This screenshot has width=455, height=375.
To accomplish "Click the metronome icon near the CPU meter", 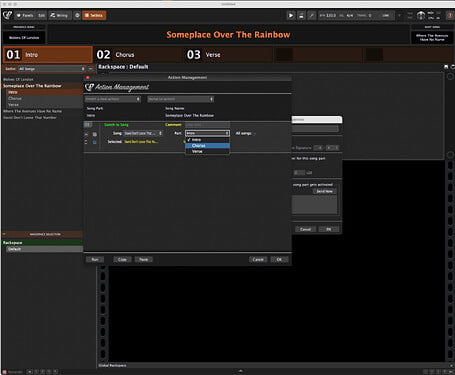I will (x=421, y=15).
